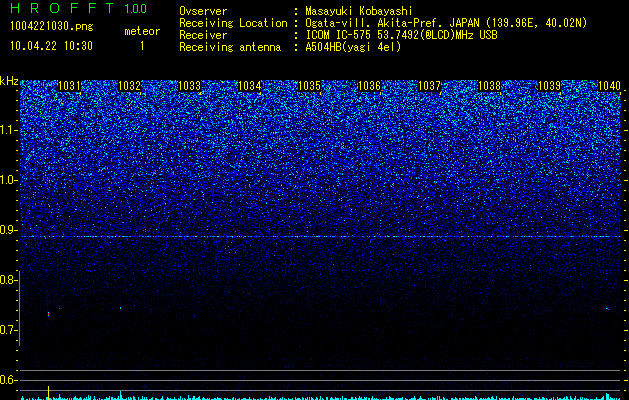Click the 1040 time marker label
The height and width of the screenshot is (400, 629).
point(609,86)
